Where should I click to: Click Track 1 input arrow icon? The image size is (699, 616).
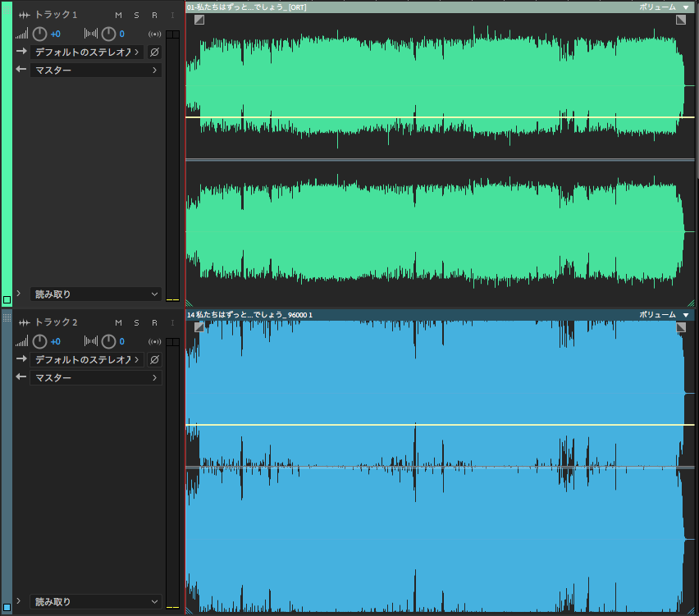point(21,51)
